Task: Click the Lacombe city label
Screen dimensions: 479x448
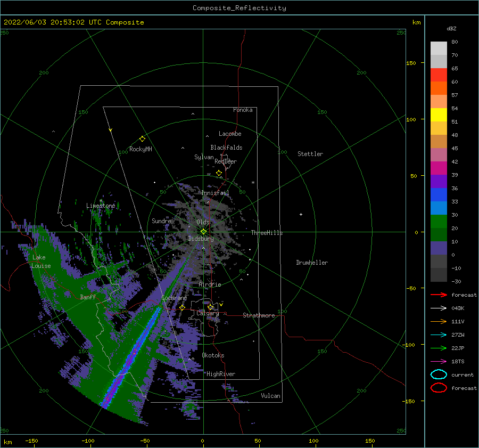Action: point(230,134)
